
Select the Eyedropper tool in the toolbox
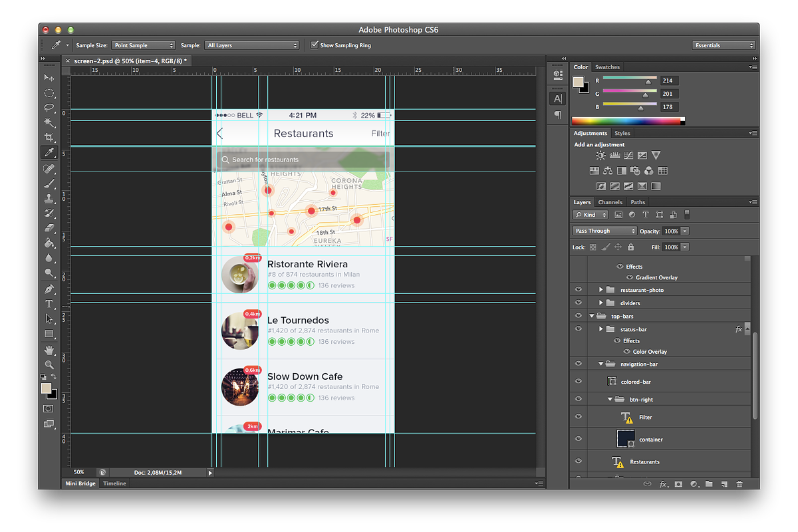49,153
